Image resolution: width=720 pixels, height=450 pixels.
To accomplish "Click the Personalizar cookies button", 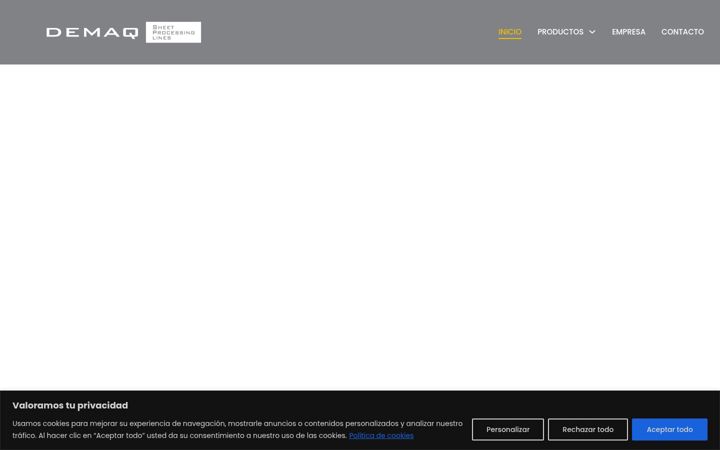I will 508,429.
